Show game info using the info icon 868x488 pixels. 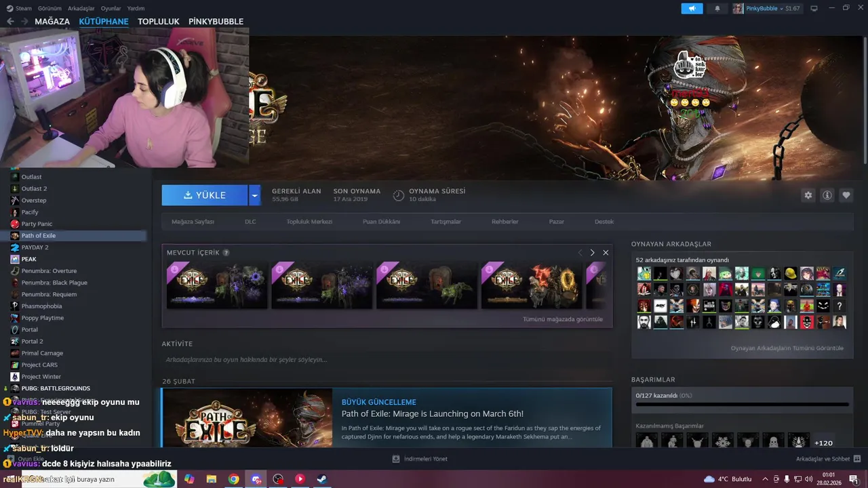pyautogui.click(x=827, y=195)
